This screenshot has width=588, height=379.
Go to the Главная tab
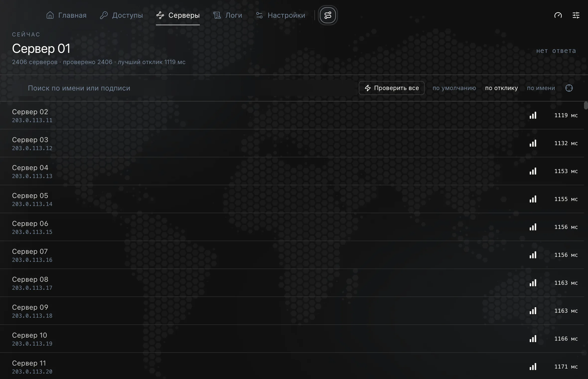(x=66, y=15)
